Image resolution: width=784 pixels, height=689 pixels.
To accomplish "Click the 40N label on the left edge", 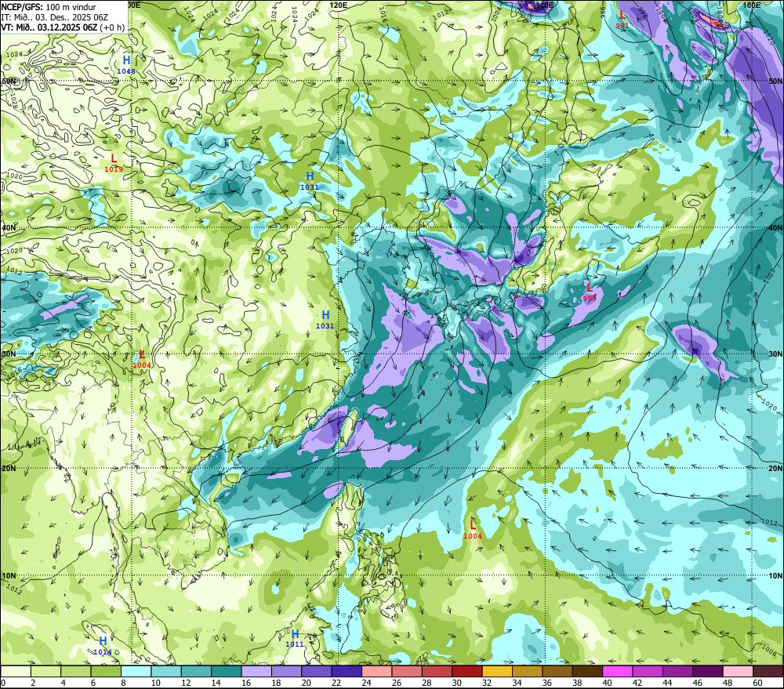I will (x=9, y=227).
